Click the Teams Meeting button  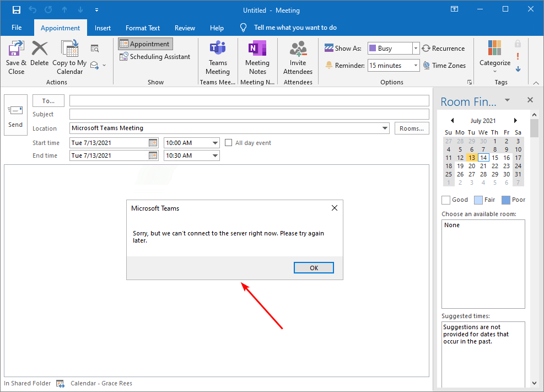click(x=218, y=57)
